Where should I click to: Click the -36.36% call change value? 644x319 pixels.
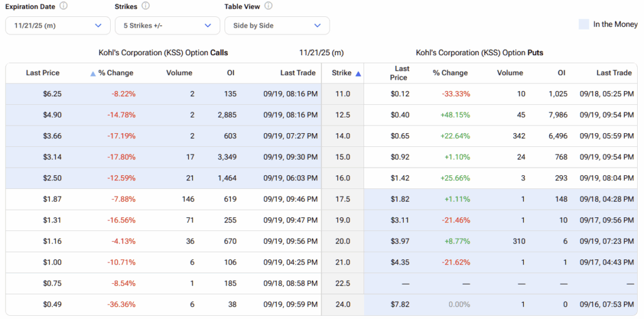click(x=121, y=305)
